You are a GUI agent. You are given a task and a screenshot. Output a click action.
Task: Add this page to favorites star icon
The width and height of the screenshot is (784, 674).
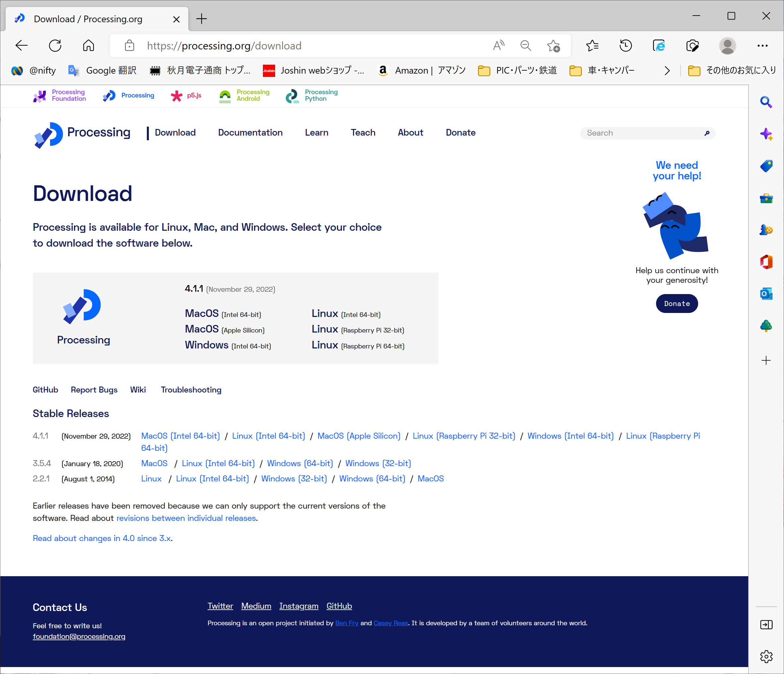pos(553,46)
